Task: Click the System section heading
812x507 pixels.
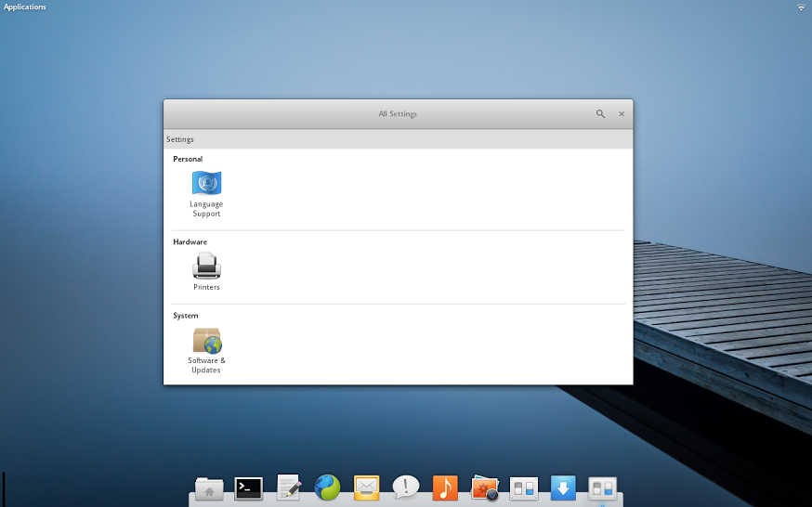Action: click(x=186, y=316)
